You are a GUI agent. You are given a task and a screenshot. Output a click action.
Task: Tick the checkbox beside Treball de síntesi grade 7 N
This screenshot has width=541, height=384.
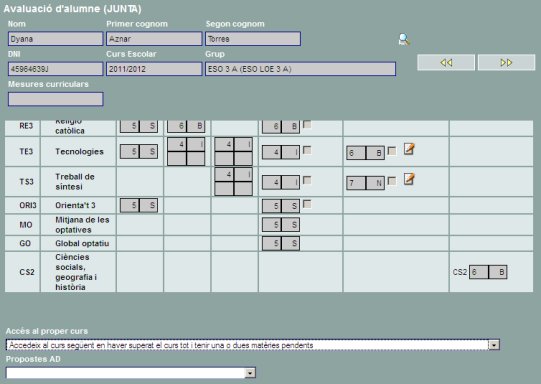coord(392,181)
